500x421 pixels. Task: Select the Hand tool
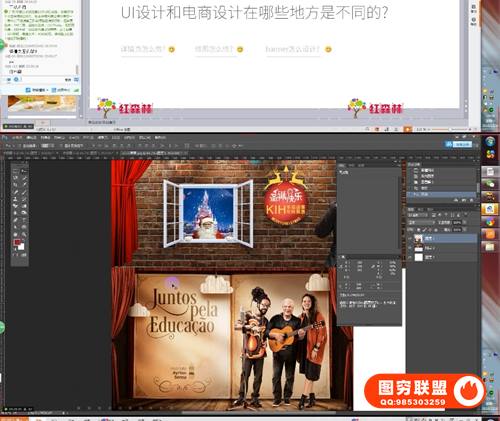coord(15,235)
